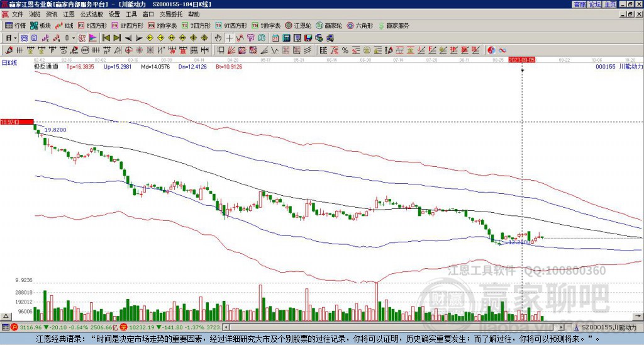
Task: Open the 帮助 menu
Action: (194, 14)
